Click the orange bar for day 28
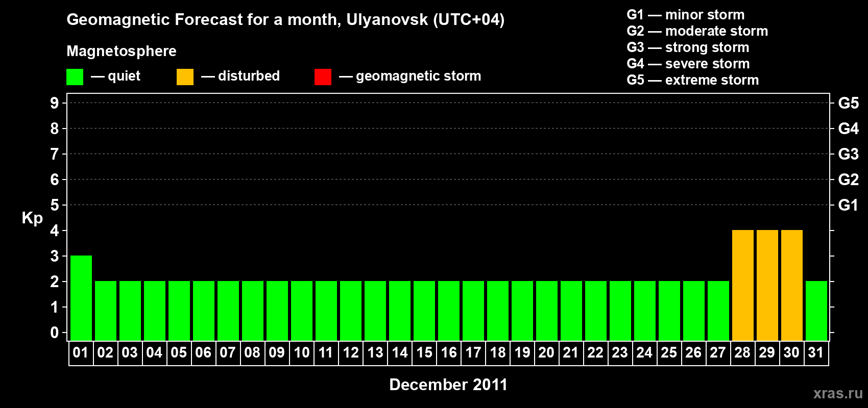The width and height of the screenshot is (868, 408). pos(743,285)
